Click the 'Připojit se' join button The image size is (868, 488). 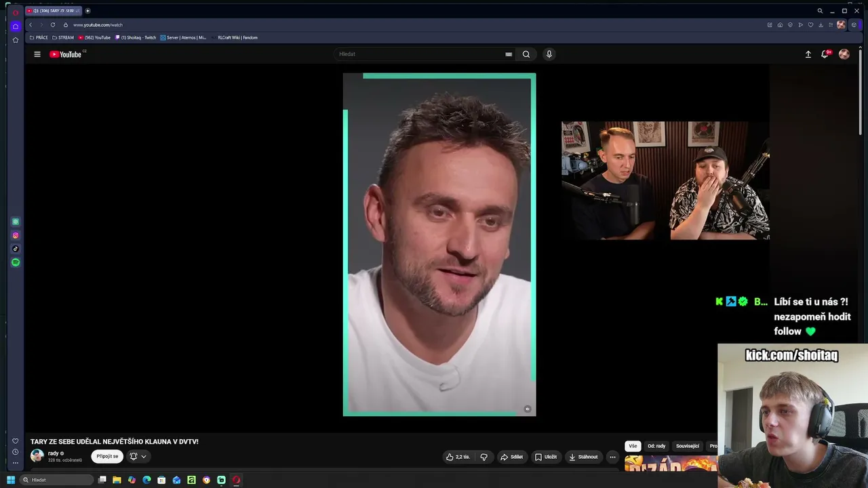click(107, 456)
